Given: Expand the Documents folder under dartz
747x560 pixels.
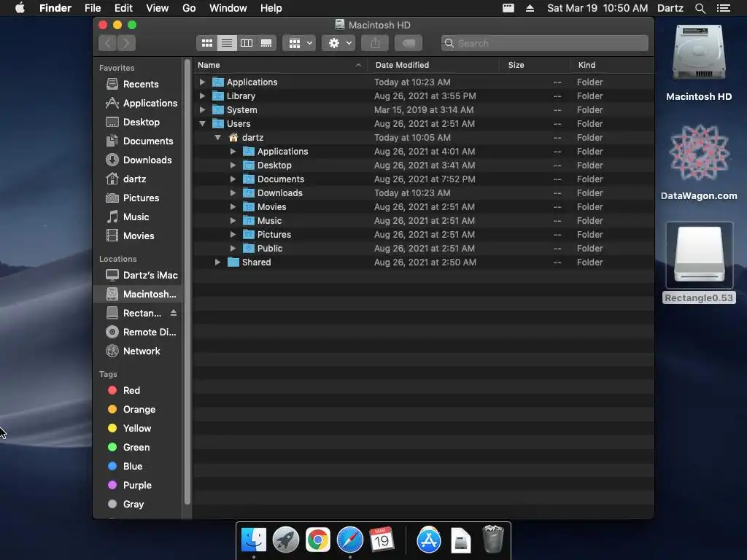Looking at the screenshot, I should point(233,179).
